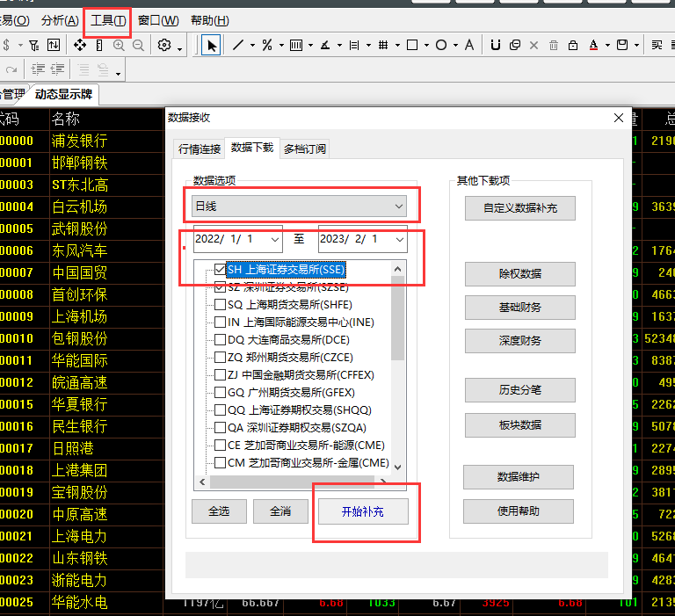Click the vertical ruler icon
The height and width of the screenshot is (616, 675).
tap(99, 45)
